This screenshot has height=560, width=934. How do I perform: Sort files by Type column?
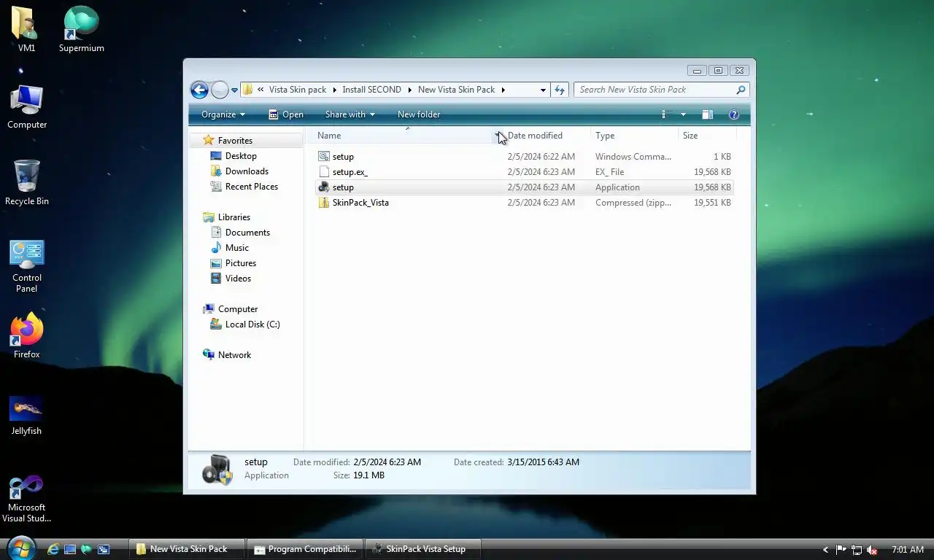click(x=605, y=136)
